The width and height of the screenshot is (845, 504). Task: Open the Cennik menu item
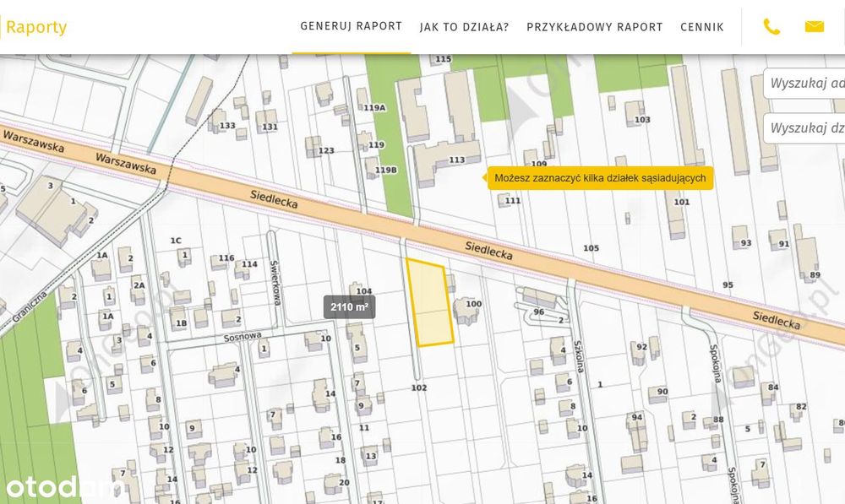pos(701,27)
